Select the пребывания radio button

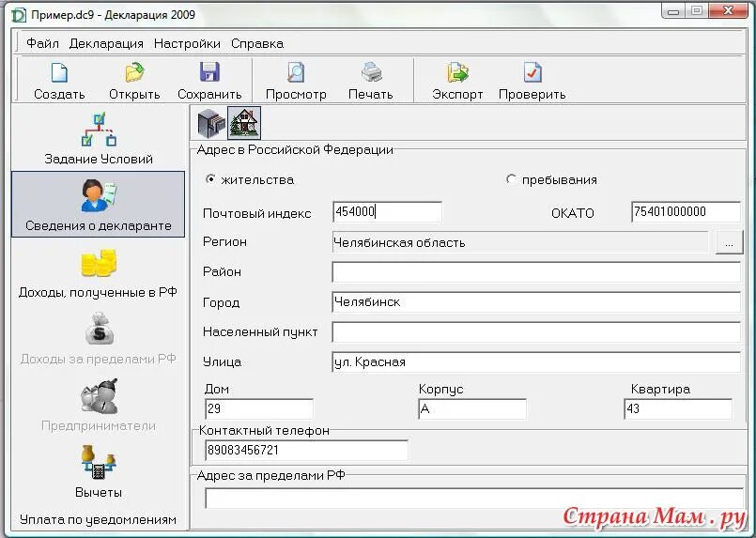511,179
